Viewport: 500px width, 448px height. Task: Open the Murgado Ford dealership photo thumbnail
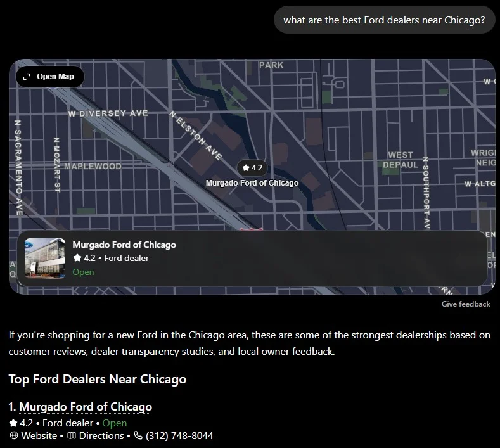tap(45, 259)
